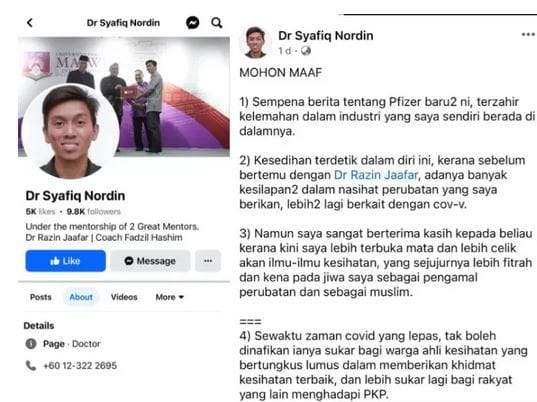Send a Message to the page

coord(150,261)
